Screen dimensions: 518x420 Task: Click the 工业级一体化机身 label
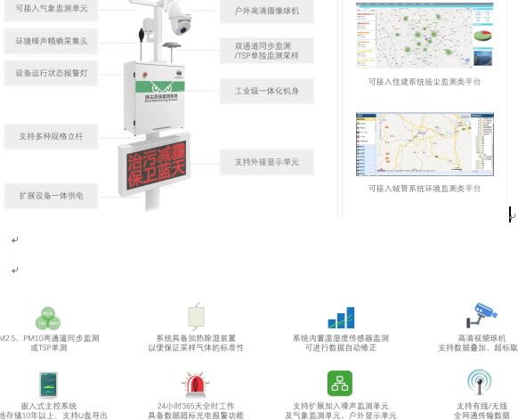point(267,91)
